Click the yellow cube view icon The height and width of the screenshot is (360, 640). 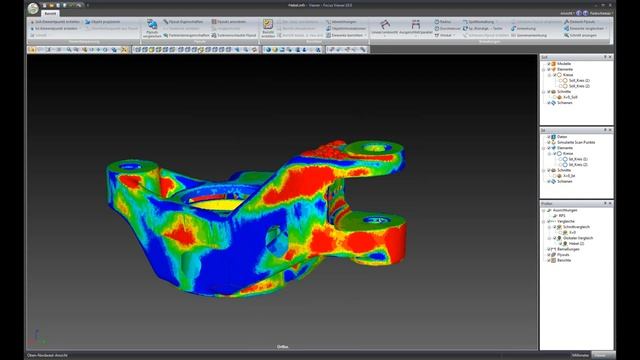(x=151, y=50)
